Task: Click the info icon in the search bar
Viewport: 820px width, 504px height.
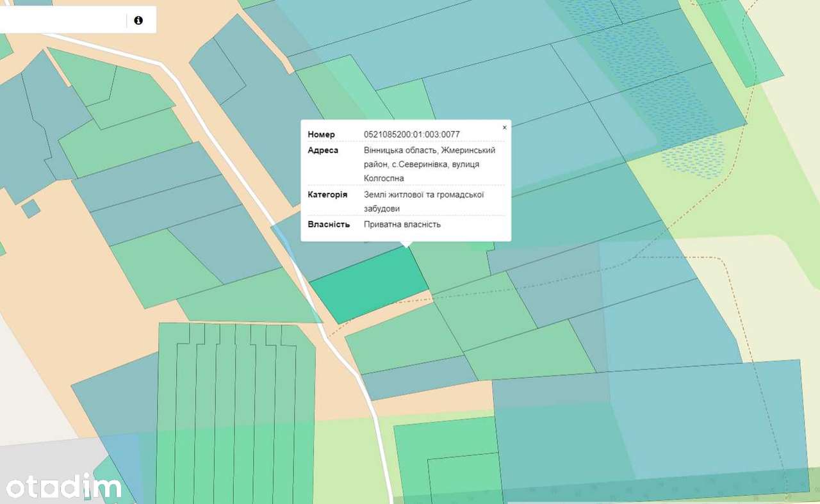Action: point(138,20)
